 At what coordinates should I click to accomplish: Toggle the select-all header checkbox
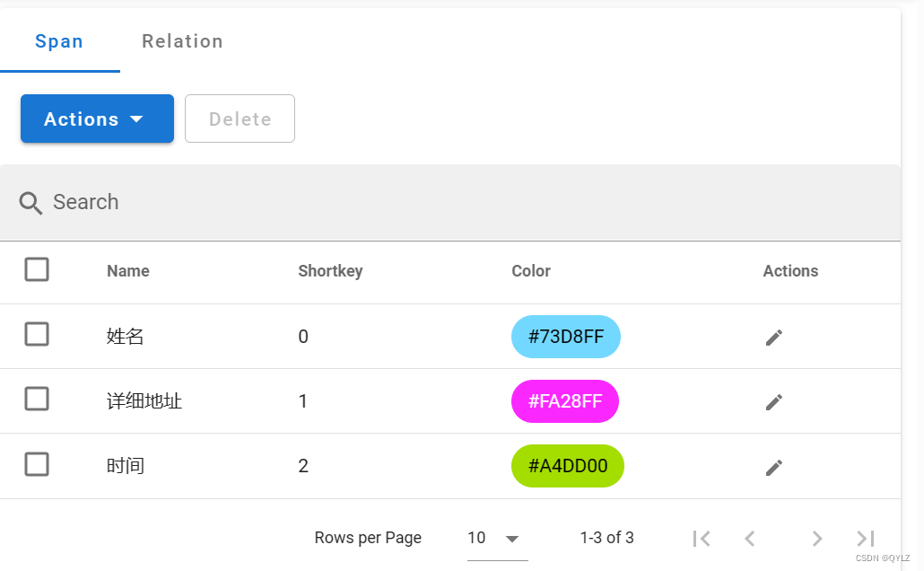[x=37, y=269]
